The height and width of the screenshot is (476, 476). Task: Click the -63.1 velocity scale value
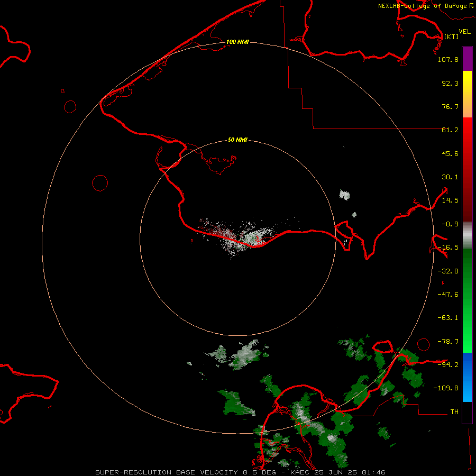[448, 318]
